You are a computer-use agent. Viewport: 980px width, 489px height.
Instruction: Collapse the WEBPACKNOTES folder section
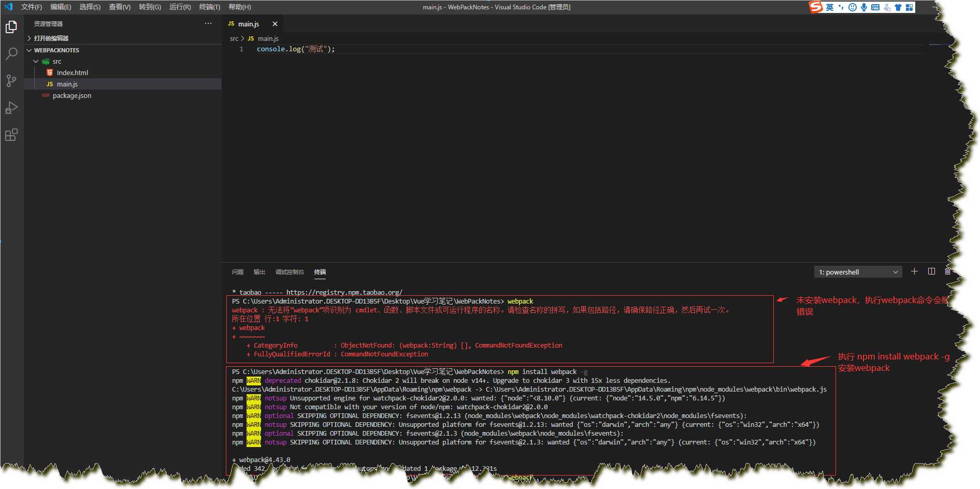point(123,50)
